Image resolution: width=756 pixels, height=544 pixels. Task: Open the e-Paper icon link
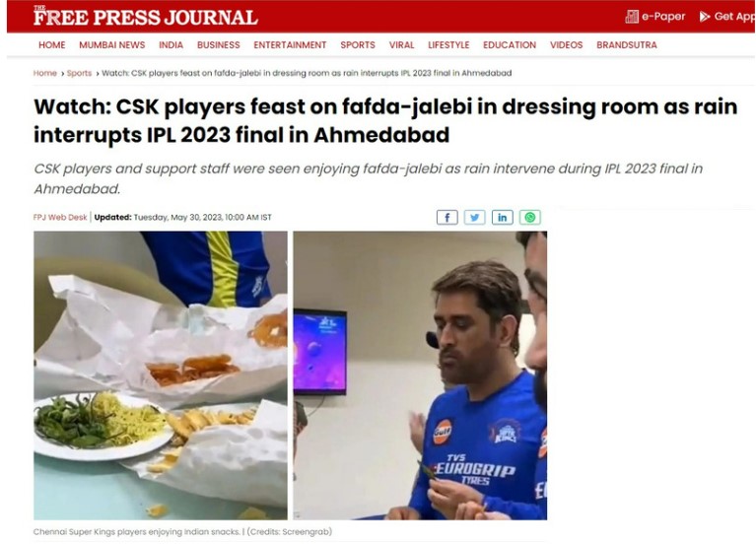tap(631, 17)
